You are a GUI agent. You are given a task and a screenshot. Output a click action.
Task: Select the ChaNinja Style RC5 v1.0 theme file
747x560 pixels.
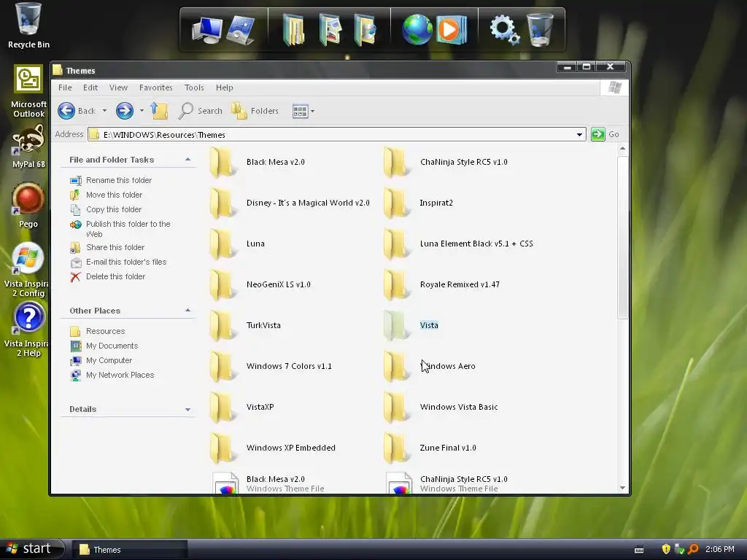click(446, 483)
